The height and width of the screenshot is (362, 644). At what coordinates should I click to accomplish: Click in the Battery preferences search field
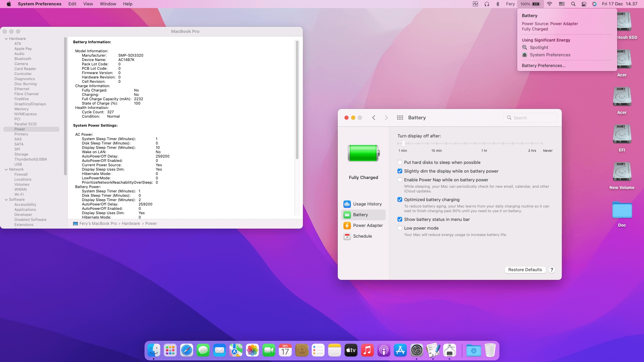tap(530, 118)
